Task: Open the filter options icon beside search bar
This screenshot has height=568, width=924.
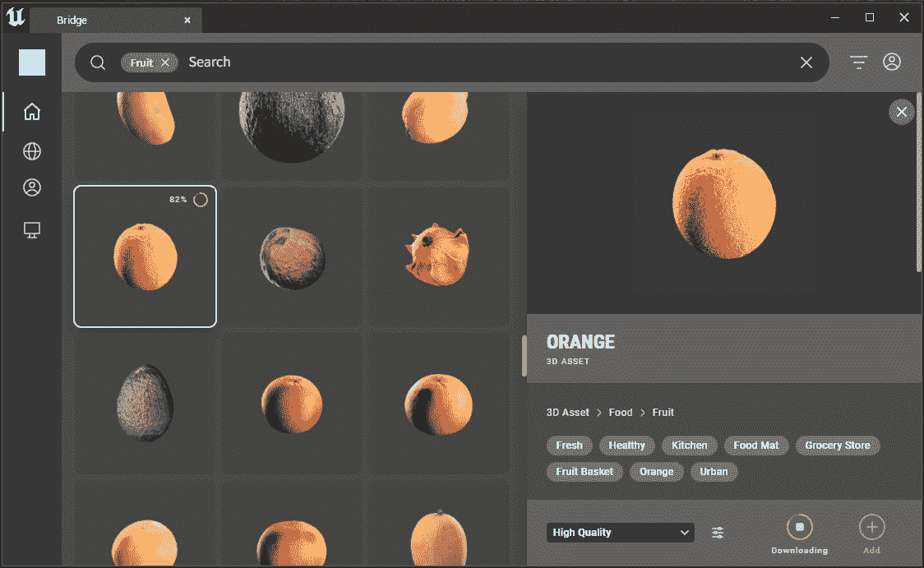Action: point(857,62)
